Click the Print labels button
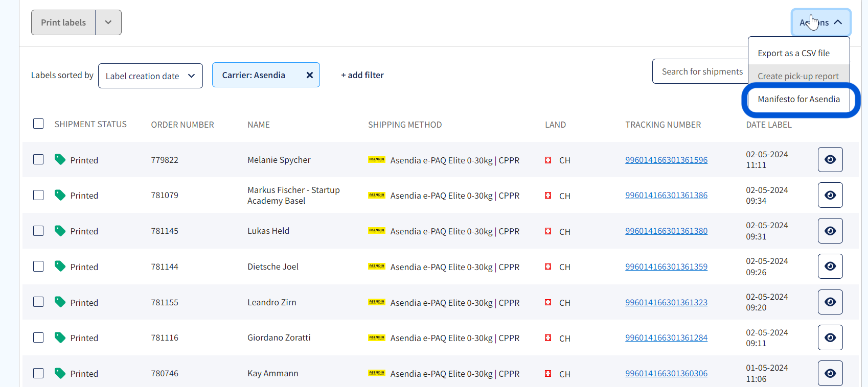 [63, 22]
